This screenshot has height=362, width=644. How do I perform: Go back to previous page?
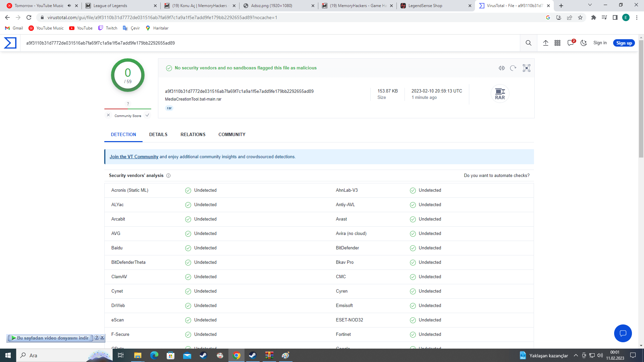pos(7,17)
